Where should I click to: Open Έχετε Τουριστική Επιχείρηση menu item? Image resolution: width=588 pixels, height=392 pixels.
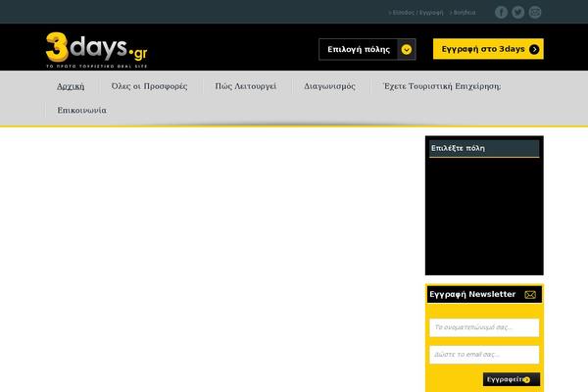(x=442, y=86)
